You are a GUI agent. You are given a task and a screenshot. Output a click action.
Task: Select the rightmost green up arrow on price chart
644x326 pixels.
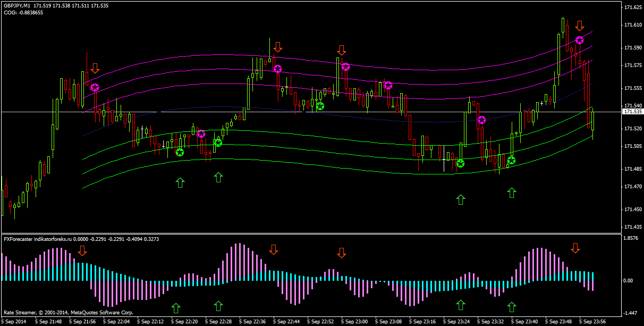pos(511,193)
